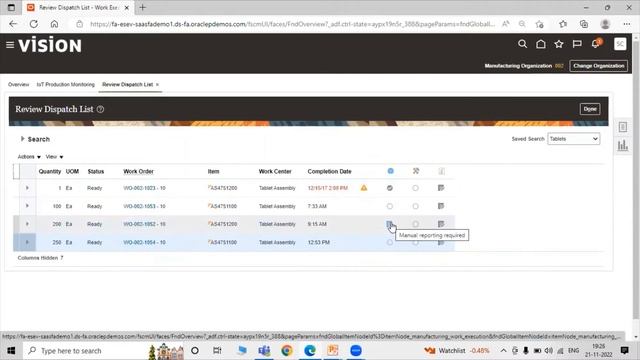The height and width of the screenshot is (360, 640).
Task: Click the Columns Hidden 7 text
Action: tap(40, 258)
